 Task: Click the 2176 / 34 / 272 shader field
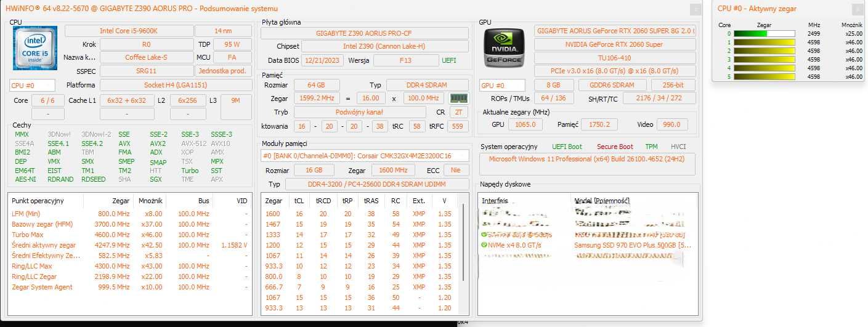click(x=659, y=99)
